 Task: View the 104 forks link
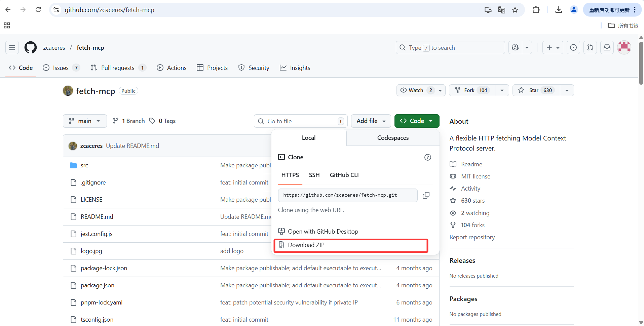click(472, 225)
